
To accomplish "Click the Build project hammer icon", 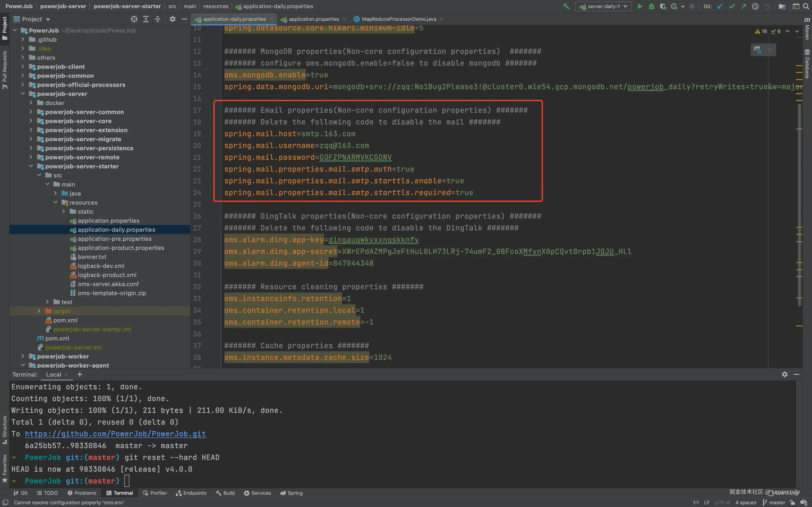I will coord(566,6).
